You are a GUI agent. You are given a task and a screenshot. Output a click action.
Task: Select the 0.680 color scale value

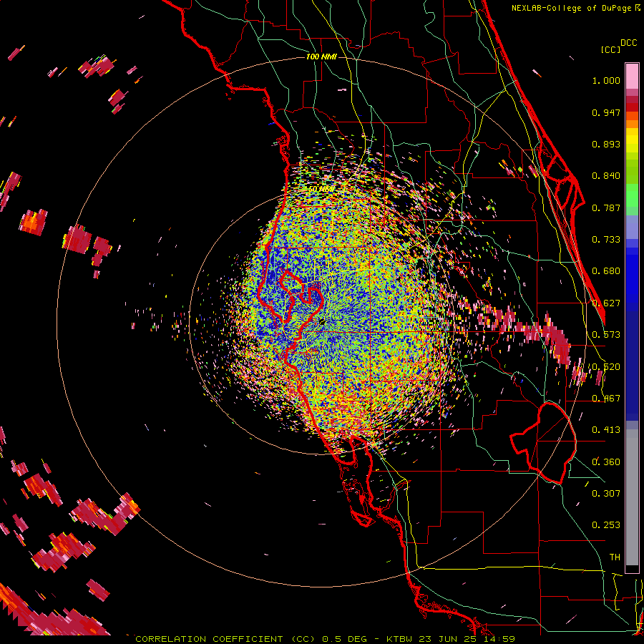tap(606, 271)
